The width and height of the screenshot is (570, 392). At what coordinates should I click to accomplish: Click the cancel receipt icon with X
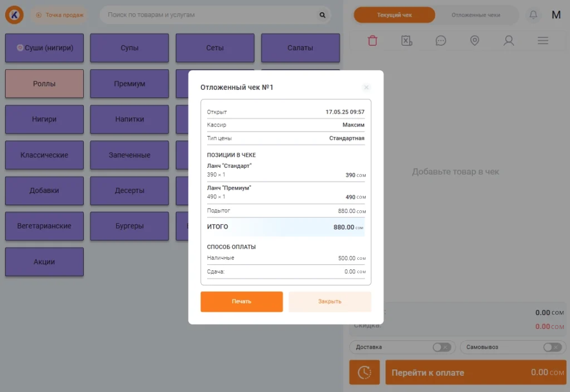coord(406,41)
